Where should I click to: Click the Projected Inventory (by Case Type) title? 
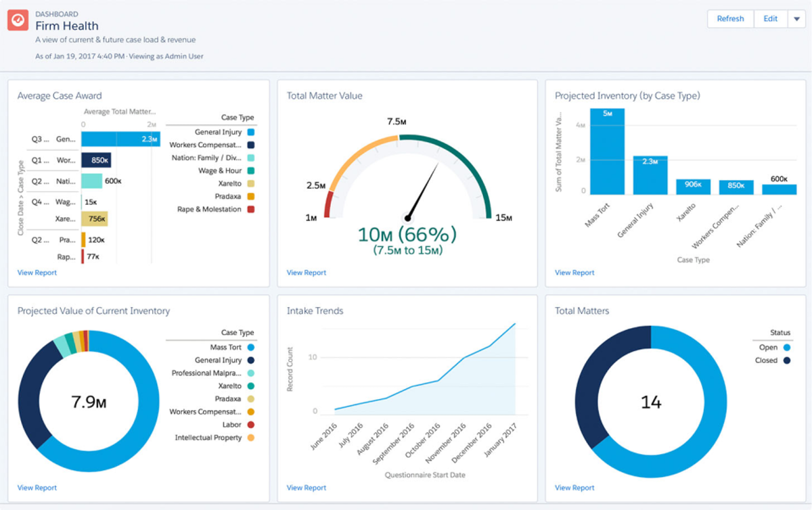pyautogui.click(x=627, y=96)
